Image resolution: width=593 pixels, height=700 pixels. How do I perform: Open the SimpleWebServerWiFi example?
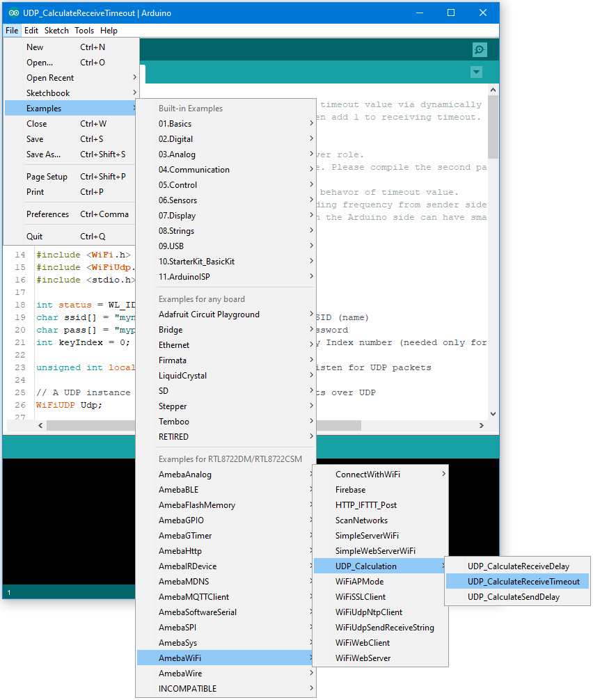pos(381,551)
